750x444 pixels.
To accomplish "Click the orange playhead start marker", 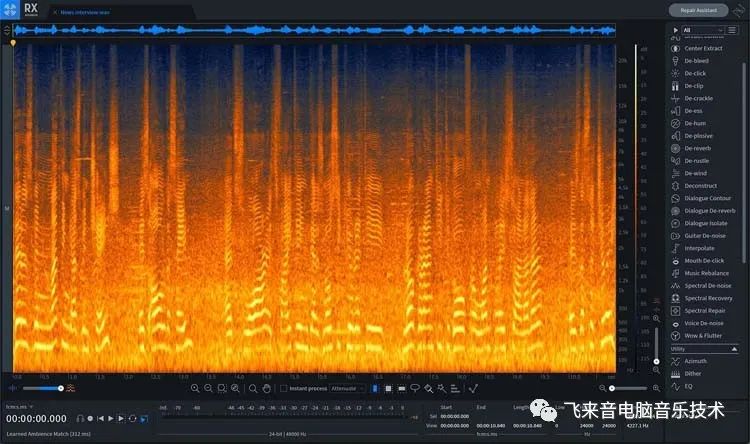I will pos(13,43).
